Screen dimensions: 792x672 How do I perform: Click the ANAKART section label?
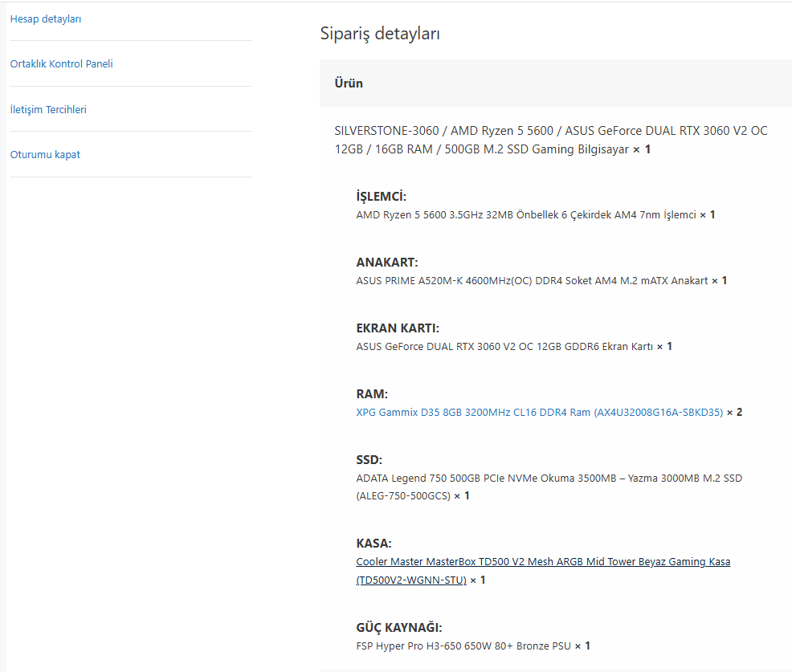[x=387, y=263]
